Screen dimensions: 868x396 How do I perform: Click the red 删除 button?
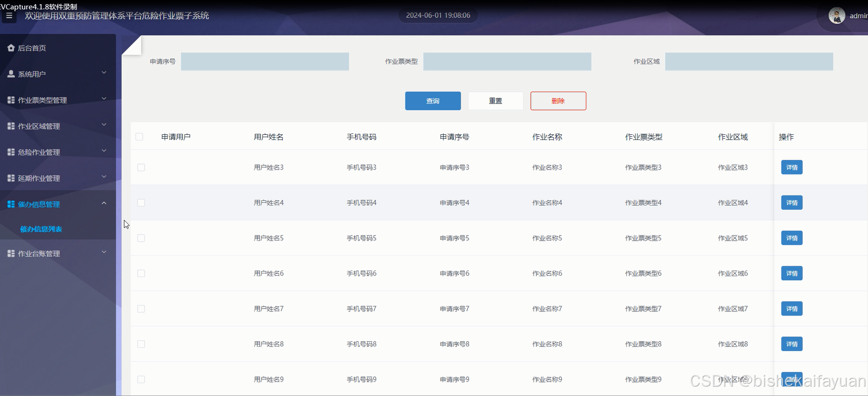click(558, 101)
